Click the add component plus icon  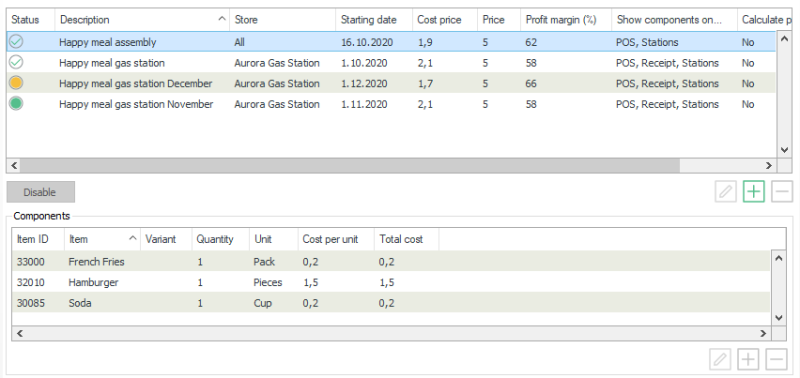748,360
